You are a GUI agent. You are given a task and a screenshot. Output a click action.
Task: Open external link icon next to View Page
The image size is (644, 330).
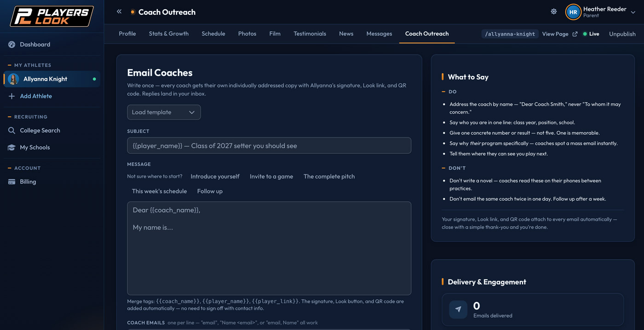point(575,34)
